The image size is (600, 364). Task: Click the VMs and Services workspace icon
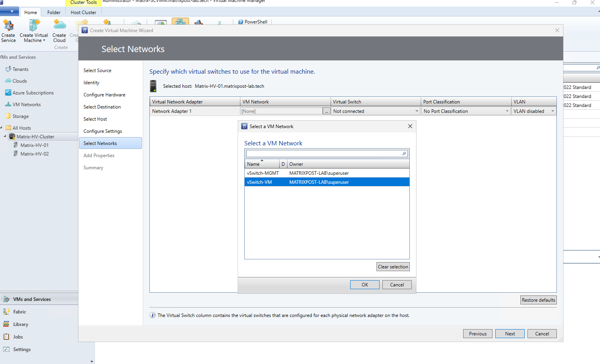click(6, 299)
